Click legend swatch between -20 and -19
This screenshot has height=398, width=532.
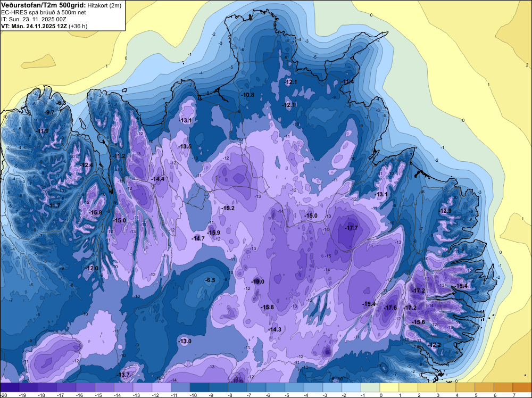click(x=10, y=387)
